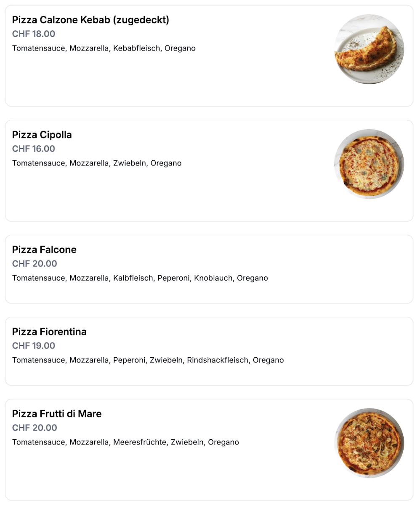Viewport: 420px width, 505px height.
Task: Select the CHF 19.00 Pizza Fiorentina price
Action: coord(34,346)
